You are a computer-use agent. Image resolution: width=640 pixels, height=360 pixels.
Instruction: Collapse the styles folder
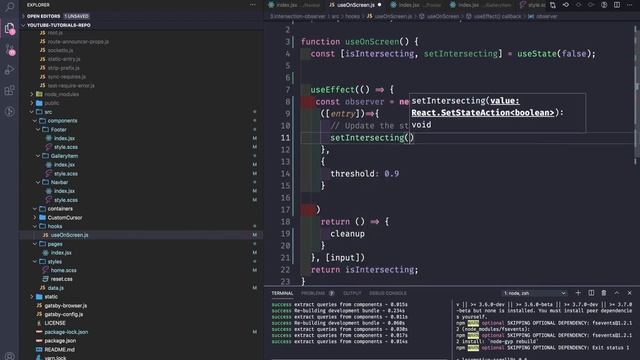pos(35,262)
